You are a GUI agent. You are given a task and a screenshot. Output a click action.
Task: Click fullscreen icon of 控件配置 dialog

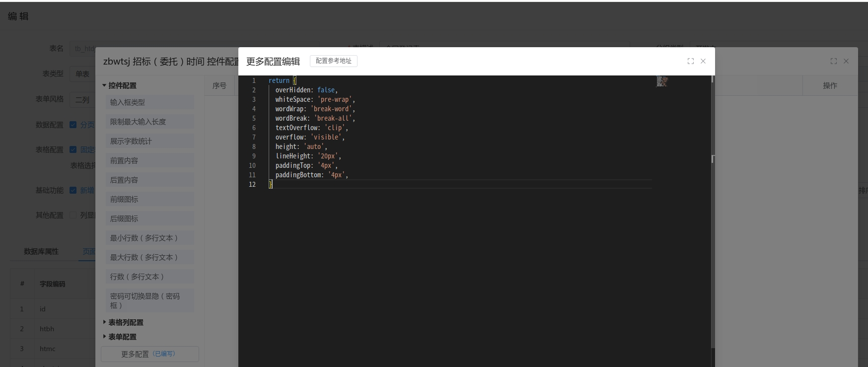(833, 61)
